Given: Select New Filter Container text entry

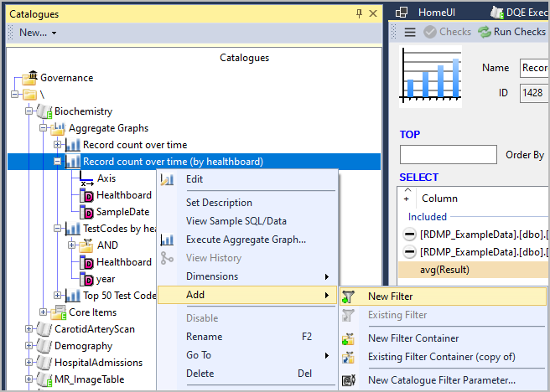Looking at the screenshot, I should [x=413, y=338].
